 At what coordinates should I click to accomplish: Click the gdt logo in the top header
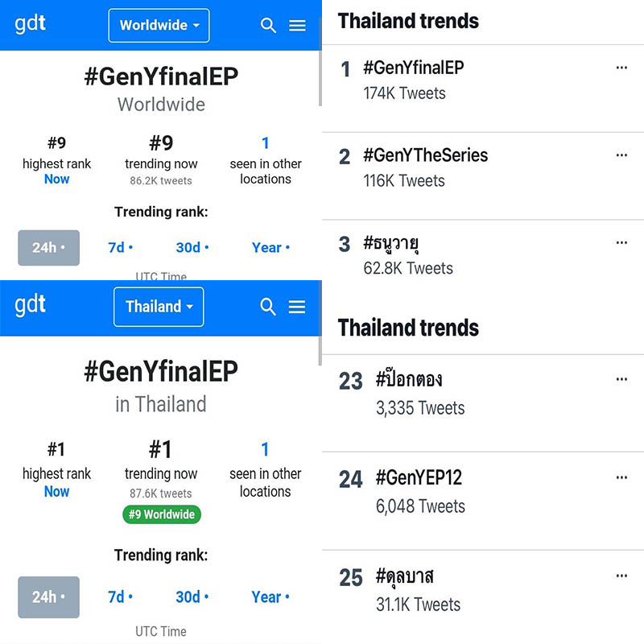(x=31, y=23)
